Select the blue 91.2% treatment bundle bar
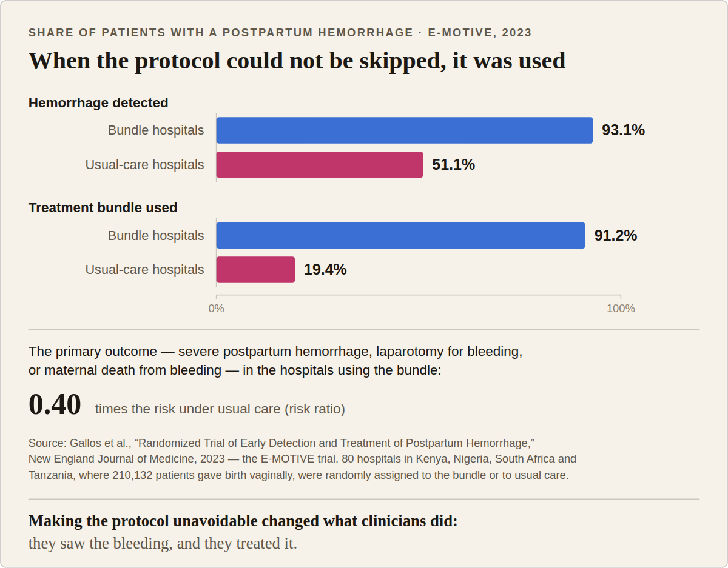 [401, 235]
